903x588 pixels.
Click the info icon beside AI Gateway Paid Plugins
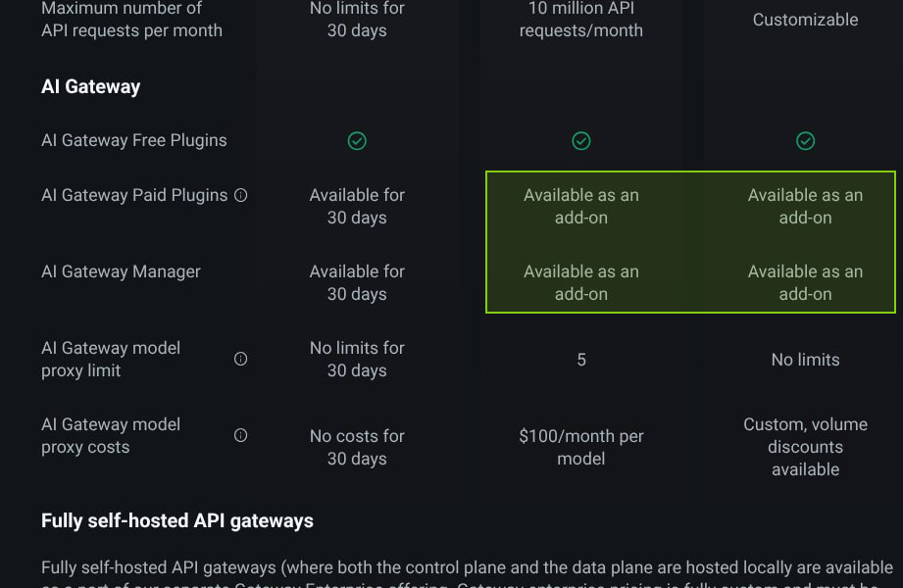[x=241, y=195]
